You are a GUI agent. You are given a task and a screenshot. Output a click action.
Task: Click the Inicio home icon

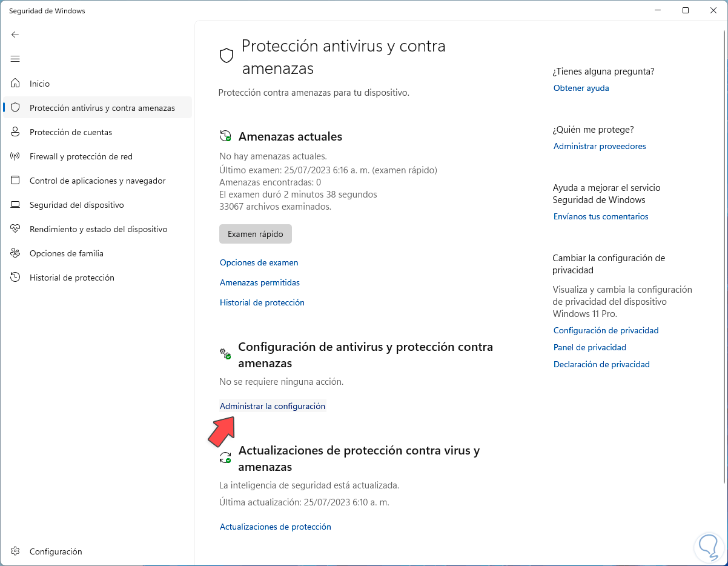pos(16,84)
